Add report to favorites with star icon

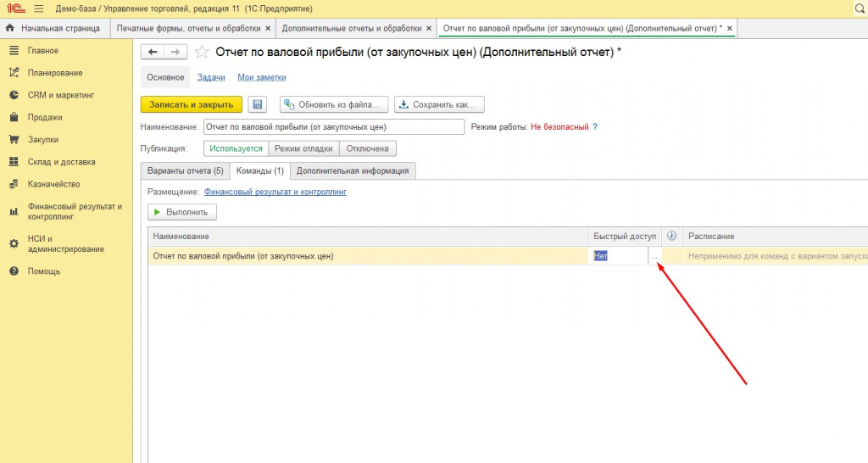click(x=202, y=52)
